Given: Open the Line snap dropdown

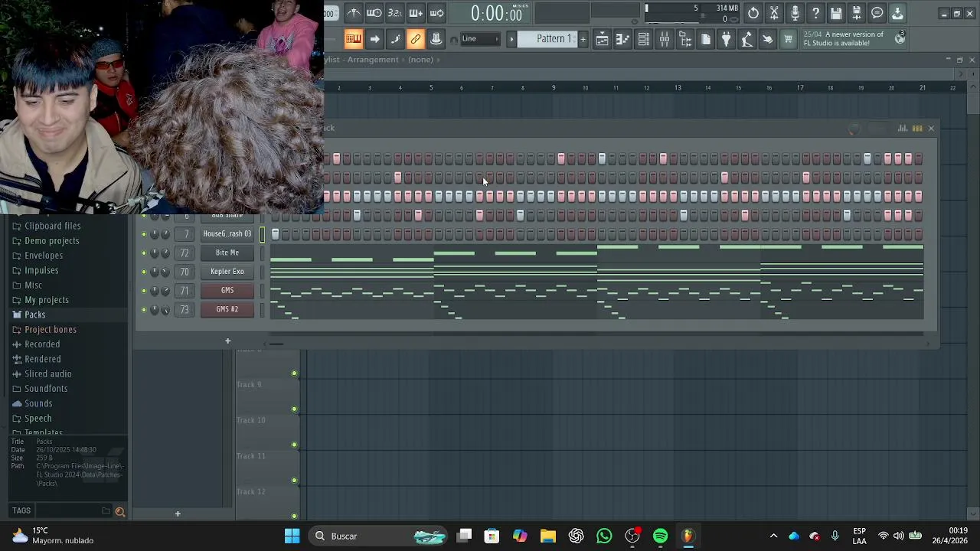Looking at the screenshot, I should coord(479,39).
